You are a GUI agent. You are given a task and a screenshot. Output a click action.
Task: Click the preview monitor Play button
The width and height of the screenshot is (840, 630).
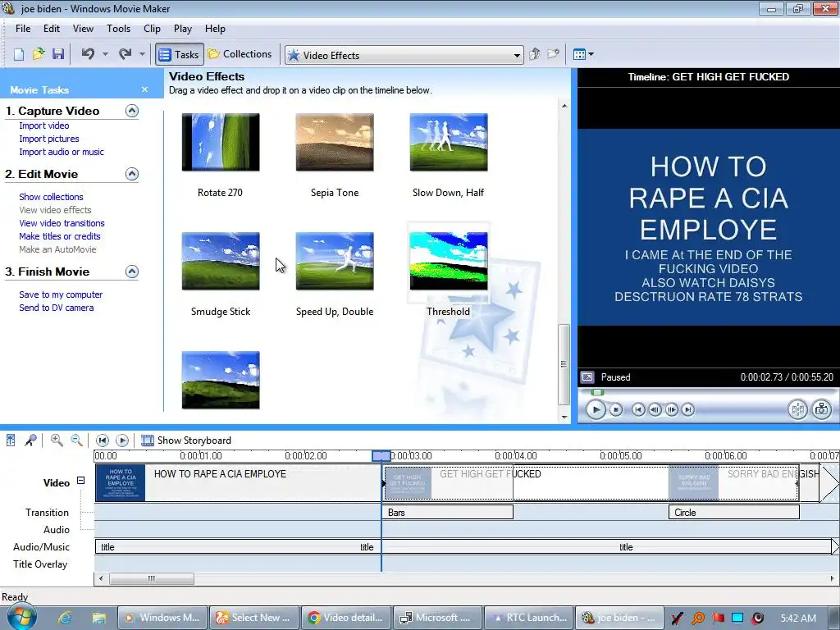(x=596, y=410)
